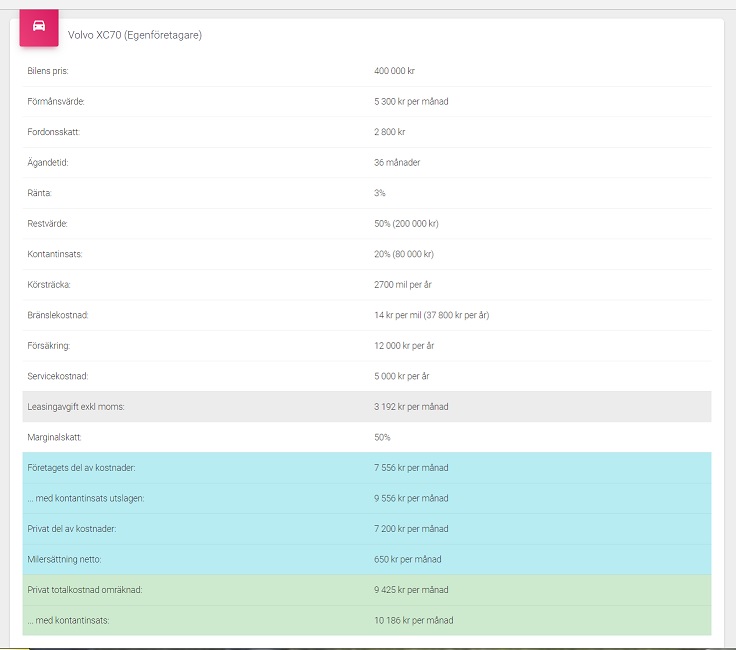This screenshot has width=736, height=650.
Task: Click the Servicekostnad row label
Action: (x=57, y=376)
